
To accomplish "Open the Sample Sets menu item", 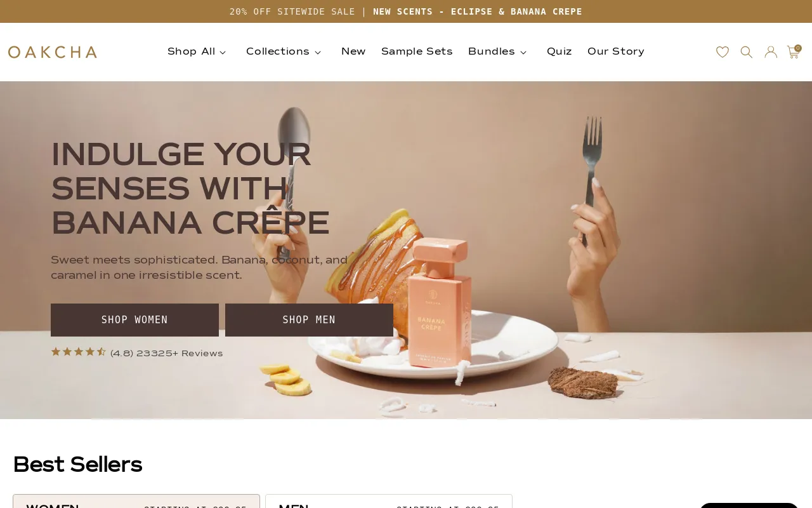I will pos(417,52).
